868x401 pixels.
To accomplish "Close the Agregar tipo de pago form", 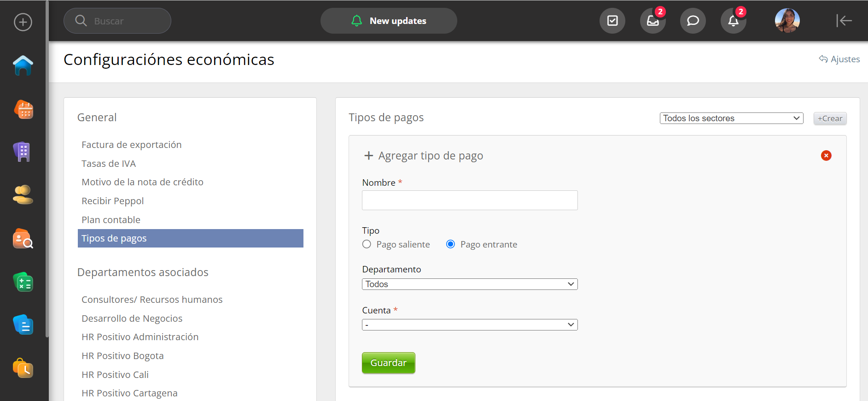I will (826, 156).
